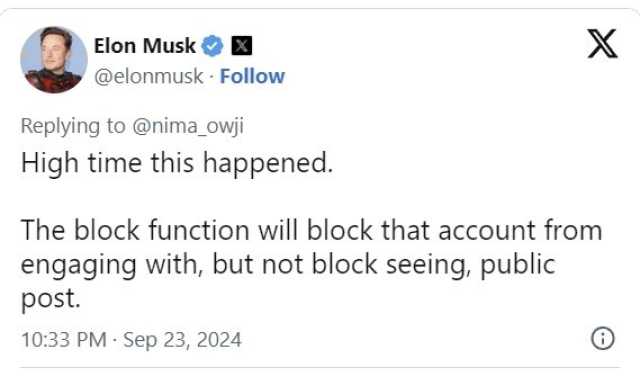Image resolution: width=640 pixels, height=376 pixels.
Task: Open Elon Musk's profile picture
Action: coord(54,60)
